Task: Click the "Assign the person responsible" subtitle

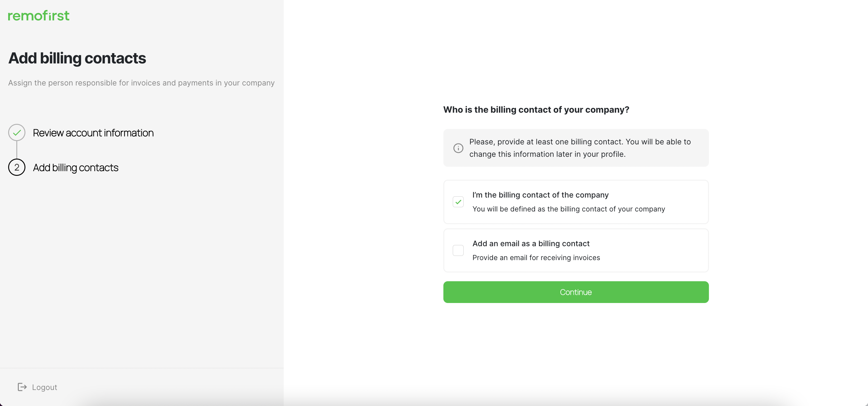Action: (141, 83)
